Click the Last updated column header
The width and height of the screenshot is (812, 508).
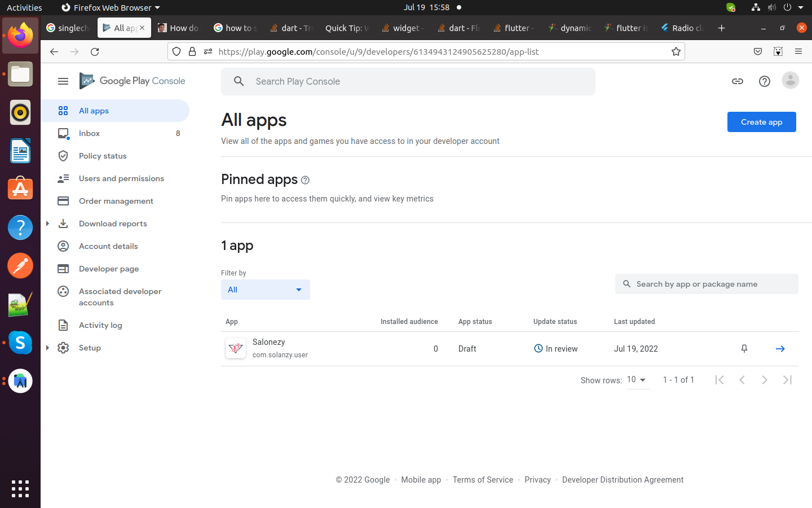pyautogui.click(x=634, y=322)
